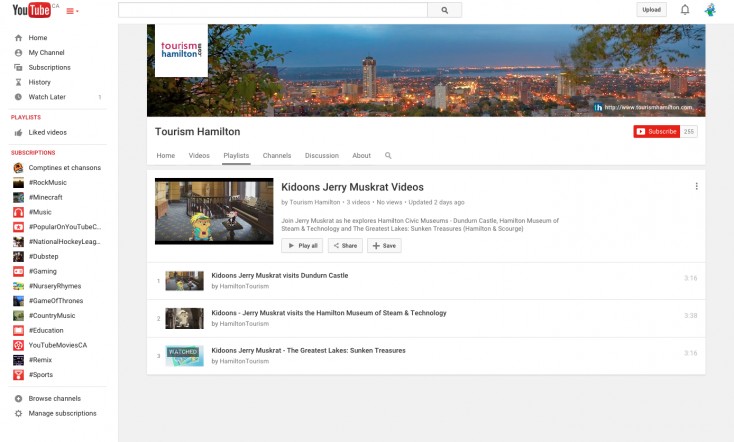
Task: Open the About tab
Action: 361,155
